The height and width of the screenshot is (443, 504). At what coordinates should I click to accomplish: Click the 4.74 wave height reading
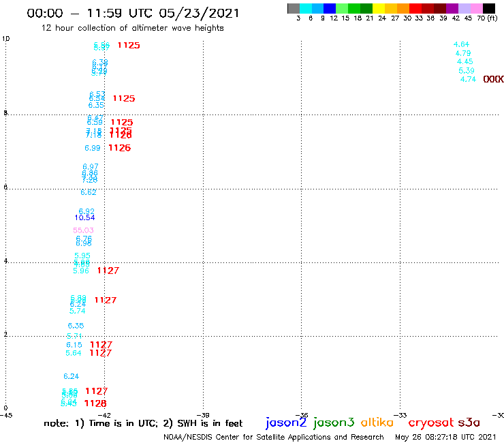(x=468, y=80)
